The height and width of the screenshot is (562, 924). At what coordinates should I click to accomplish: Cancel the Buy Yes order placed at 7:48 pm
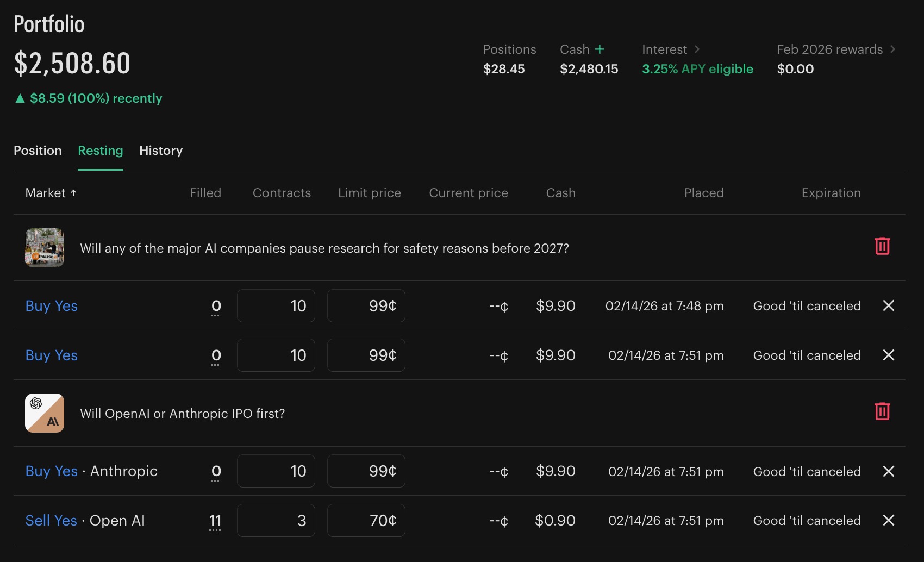tap(889, 305)
